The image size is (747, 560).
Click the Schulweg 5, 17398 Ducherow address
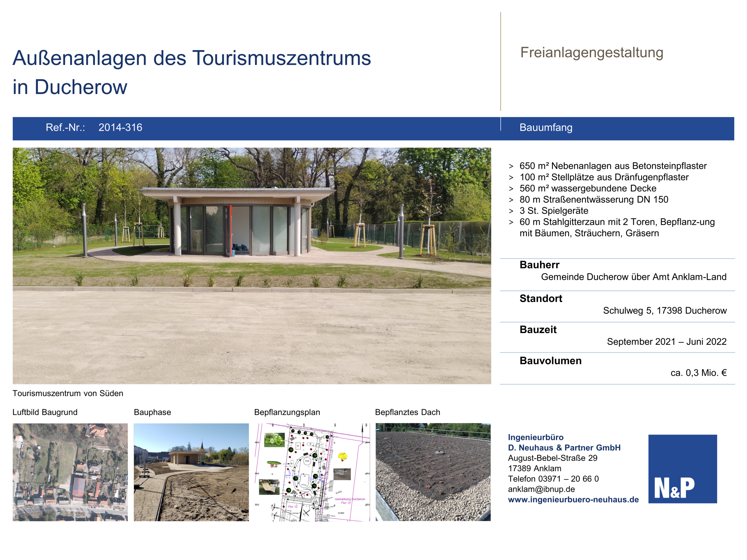(x=665, y=311)
